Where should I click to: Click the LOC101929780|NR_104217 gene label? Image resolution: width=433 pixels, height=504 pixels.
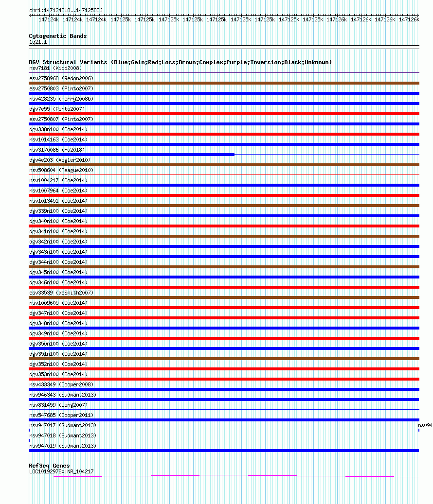61,471
